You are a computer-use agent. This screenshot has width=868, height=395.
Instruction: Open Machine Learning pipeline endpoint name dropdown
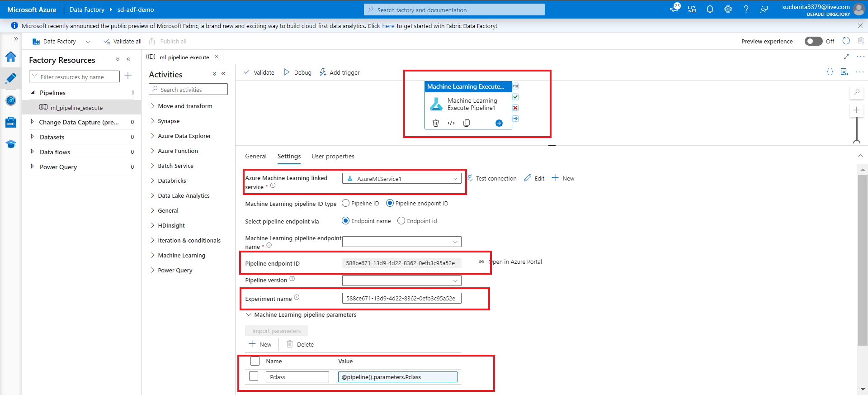click(x=402, y=242)
